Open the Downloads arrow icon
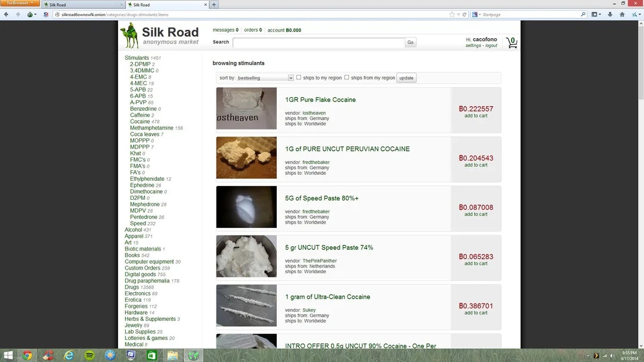The height and width of the screenshot is (362, 644). tap(610, 14)
